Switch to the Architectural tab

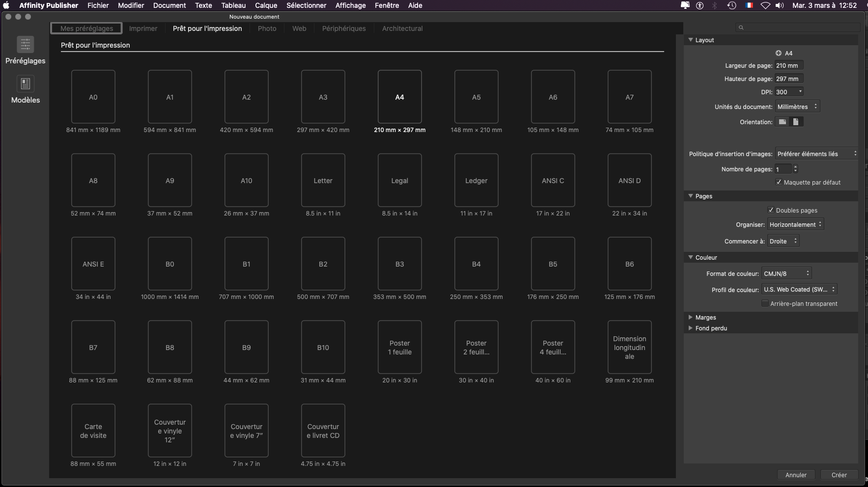(402, 28)
